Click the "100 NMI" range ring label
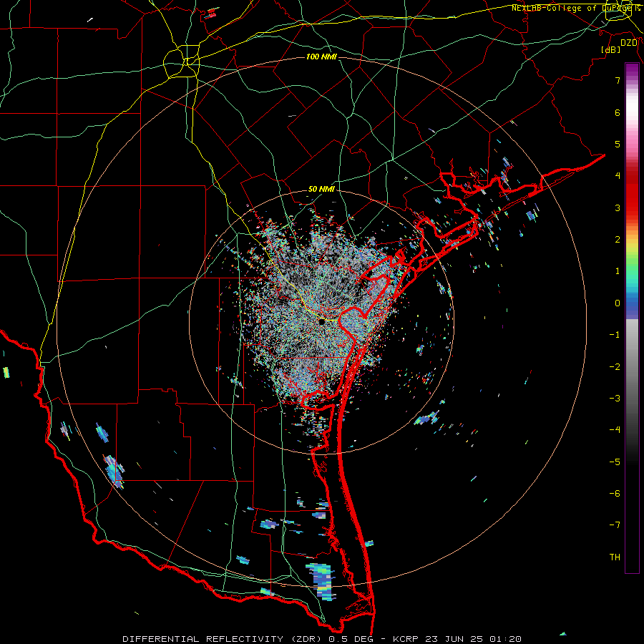The width and height of the screenshot is (644, 644). [321, 57]
